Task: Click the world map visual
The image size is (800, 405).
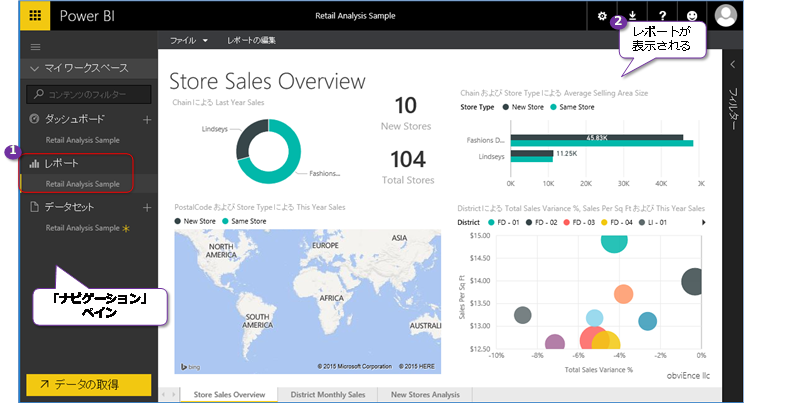Action: [x=308, y=301]
